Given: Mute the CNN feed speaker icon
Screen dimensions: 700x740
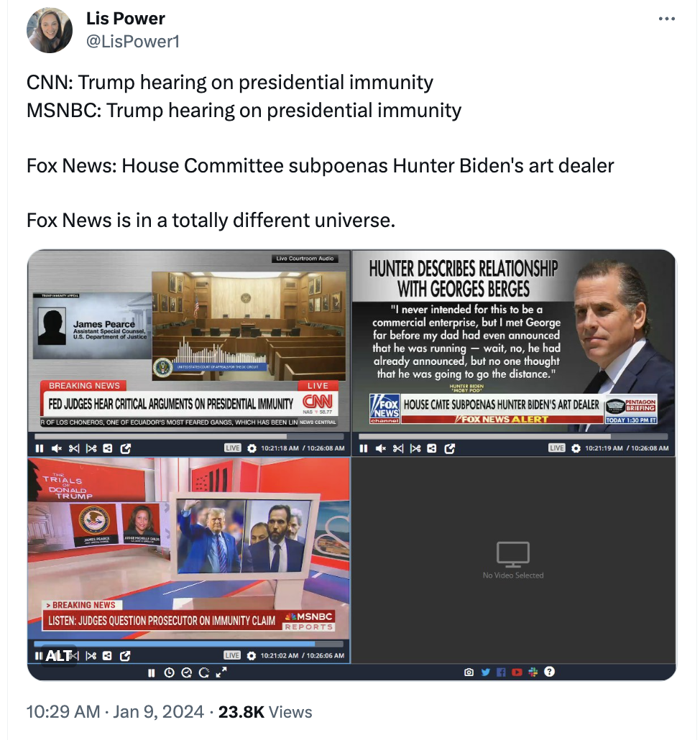Looking at the screenshot, I should pyautogui.click(x=57, y=448).
